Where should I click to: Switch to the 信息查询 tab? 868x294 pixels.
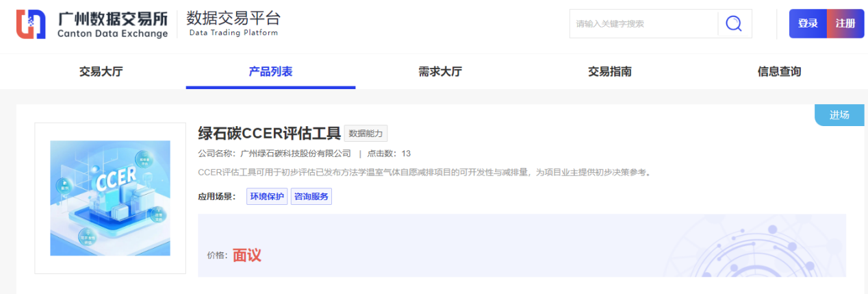779,71
